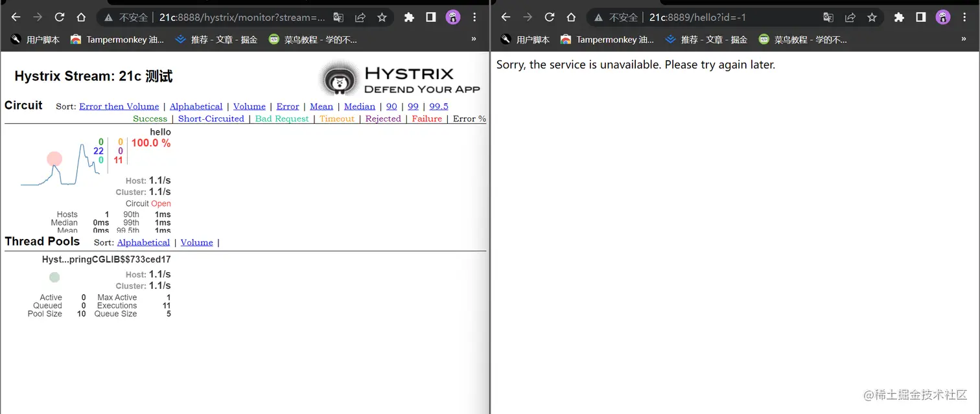Screen dimensions: 980x414
Task: Click the left browser address bar URL
Action: tap(242, 17)
